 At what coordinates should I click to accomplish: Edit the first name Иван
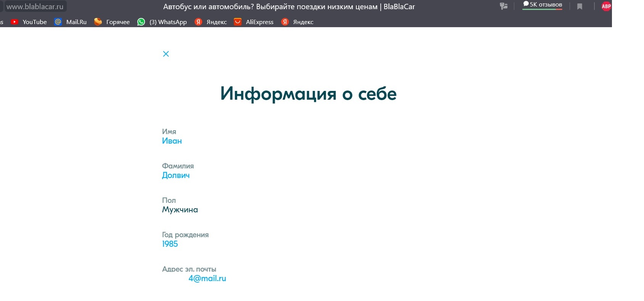172,141
